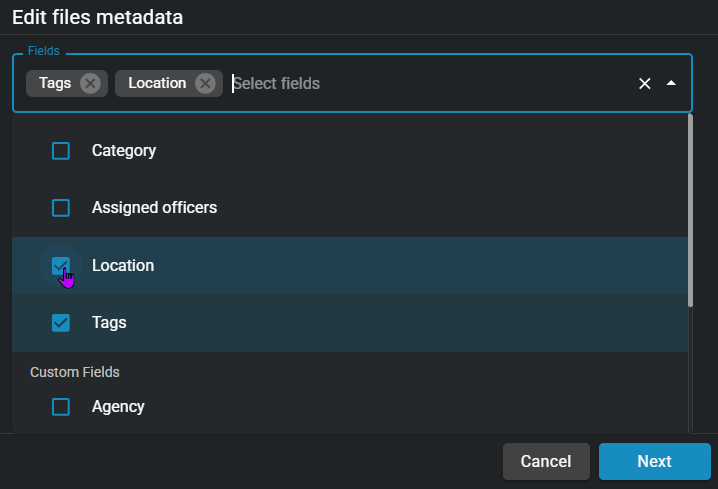Select the Category option label
The height and width of the screenshot is (489, 718).
[x=124, y=151]
